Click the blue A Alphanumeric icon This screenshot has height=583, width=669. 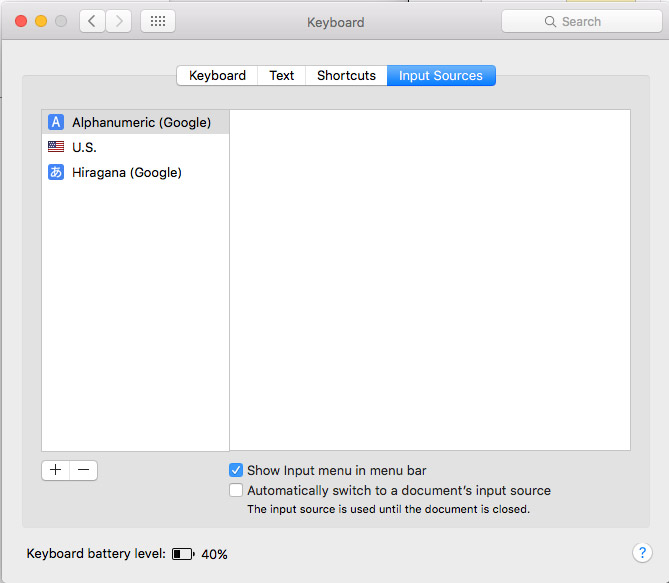click(56, 122)
